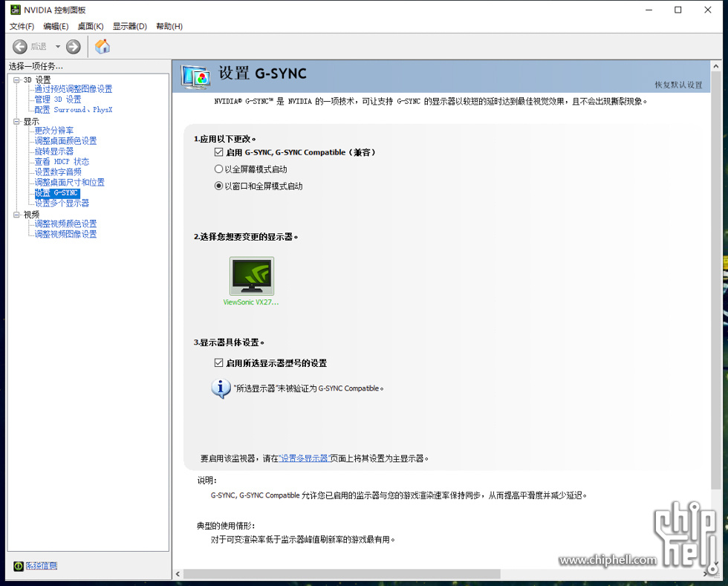
Task: Select the ViewSonic VX27 display thumbnail
Action: tap(252, 276)
